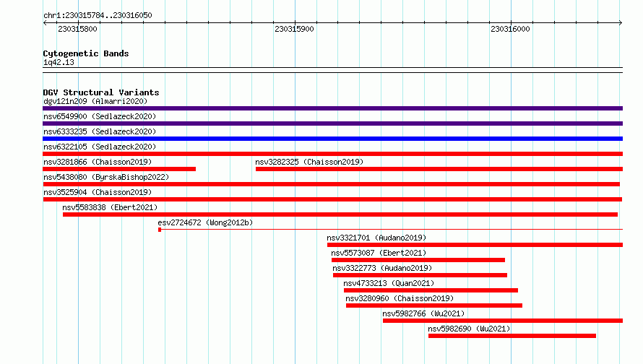This screenshot has height=364, width=643.
Task: Click the red bar of nsv5573087
Action: [x=418, y=260]
